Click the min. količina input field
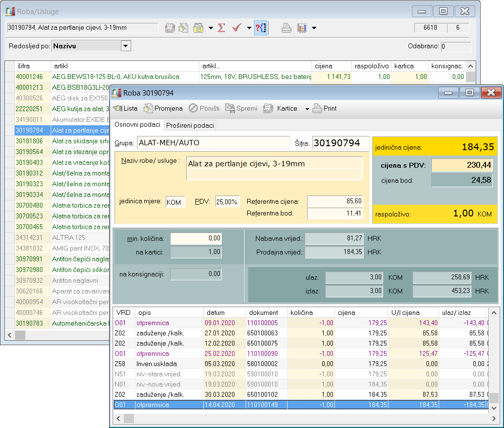 click(x=195, y=239)
